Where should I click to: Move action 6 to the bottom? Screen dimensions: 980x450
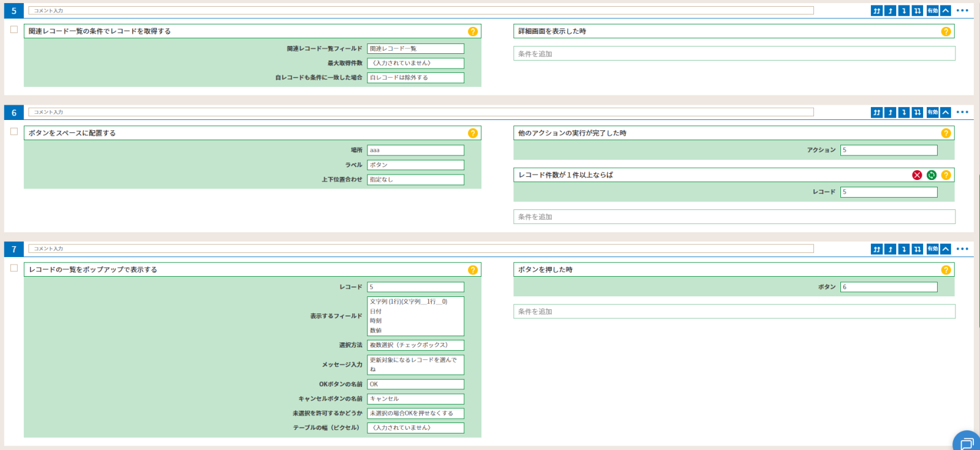click(x=917, y=112)
